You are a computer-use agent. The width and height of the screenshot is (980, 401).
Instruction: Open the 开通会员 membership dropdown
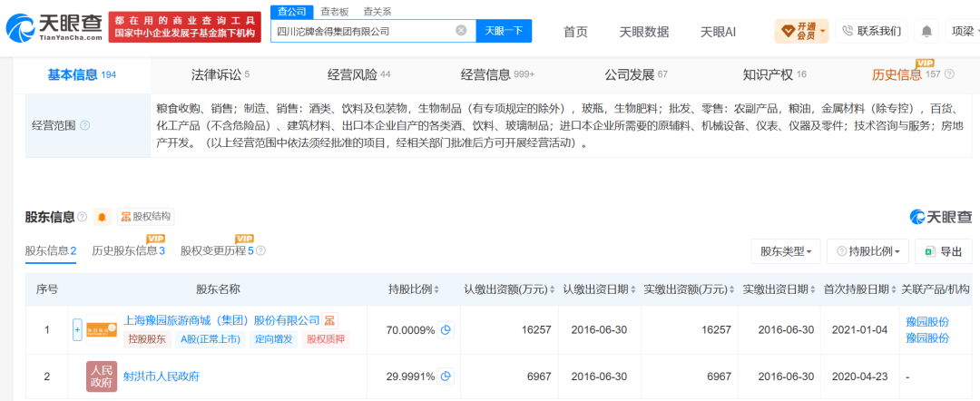pyautogui.click(x=802, y=31)
